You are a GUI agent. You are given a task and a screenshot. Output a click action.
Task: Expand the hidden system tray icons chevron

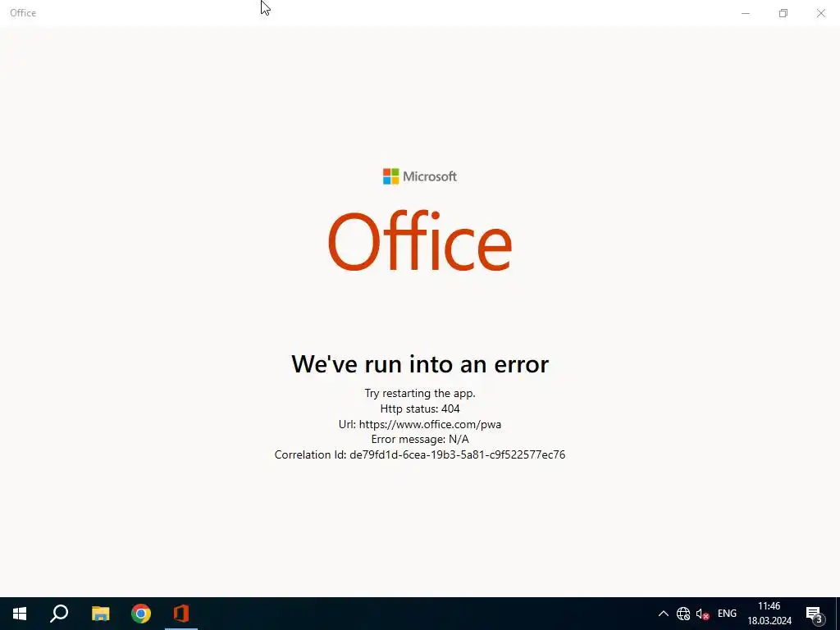coord(663,614)
